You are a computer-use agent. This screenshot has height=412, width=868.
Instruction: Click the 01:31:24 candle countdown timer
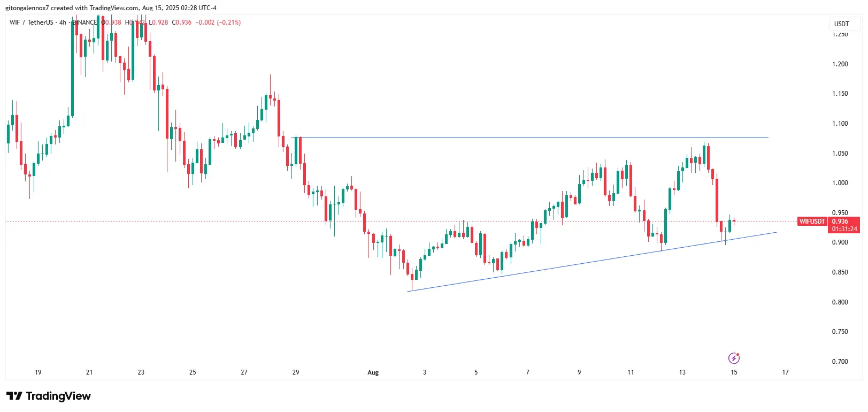pos(844,229)
